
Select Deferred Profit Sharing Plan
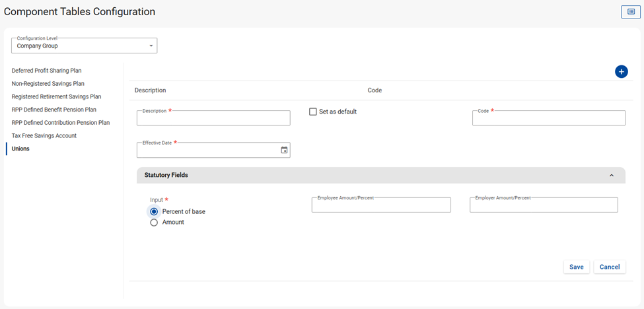click(x=46, y=71)
